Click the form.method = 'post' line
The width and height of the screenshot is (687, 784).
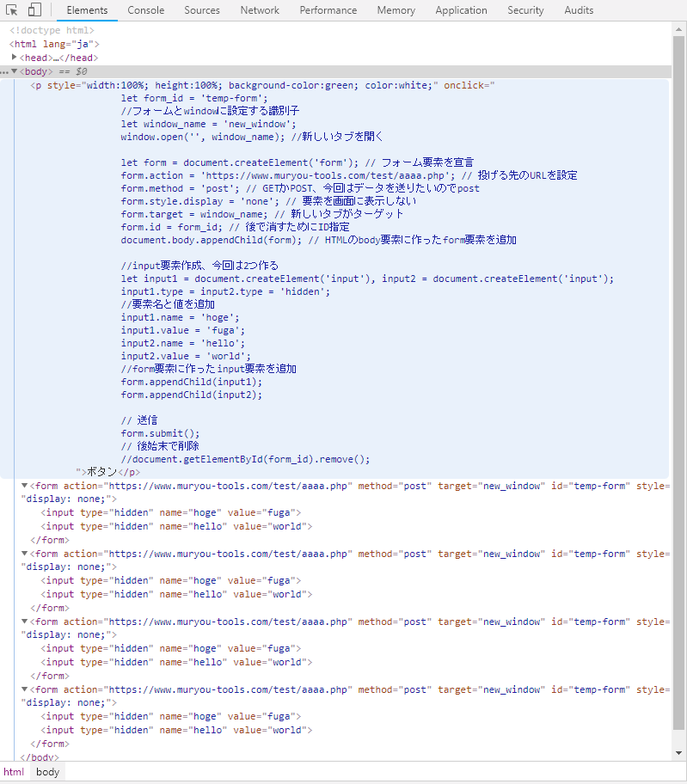click(300, 188)
